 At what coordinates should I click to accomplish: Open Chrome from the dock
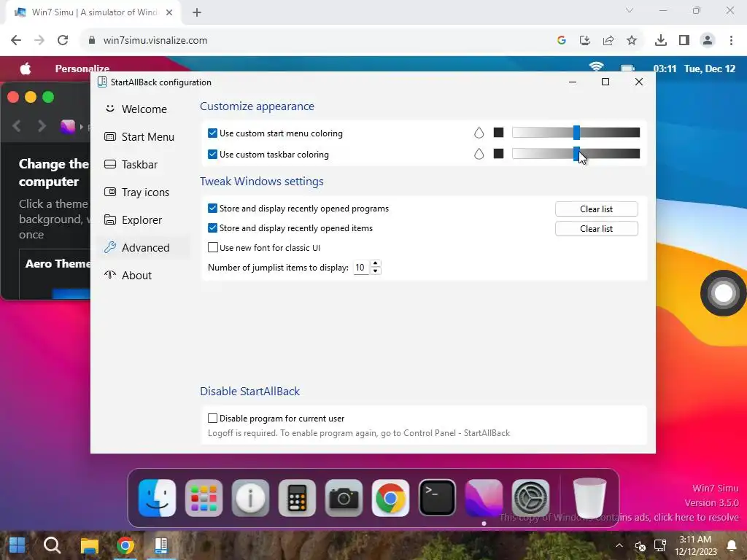pyautogui.click(x=390, y=498)
